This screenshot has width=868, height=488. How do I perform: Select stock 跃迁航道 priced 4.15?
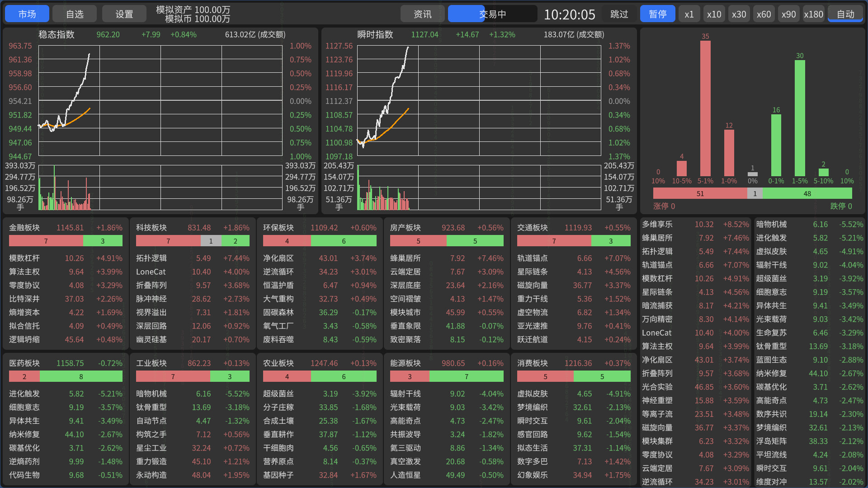(574, 339)
